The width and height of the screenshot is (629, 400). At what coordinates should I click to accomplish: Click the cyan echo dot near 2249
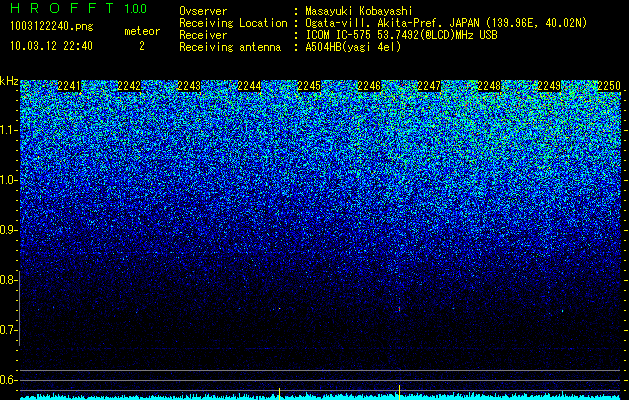562,311
